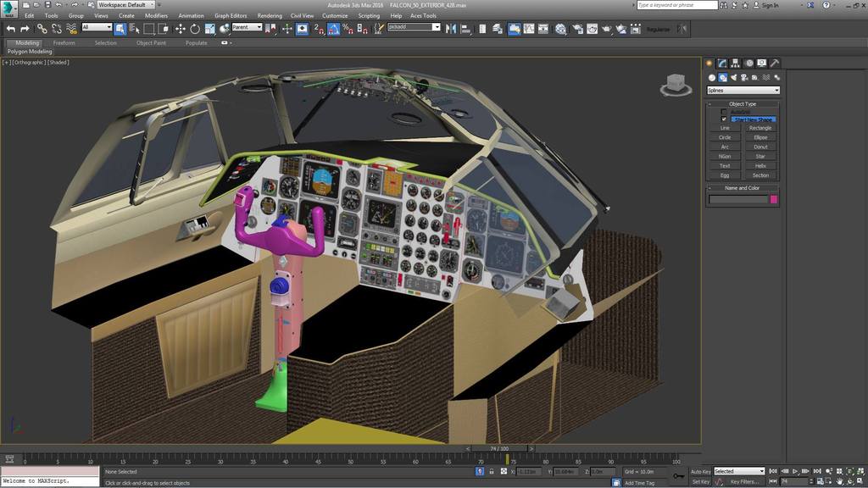The image size is (868, 488).
Task: Click the Select and Link chain icon
Action: coord(42,29)
